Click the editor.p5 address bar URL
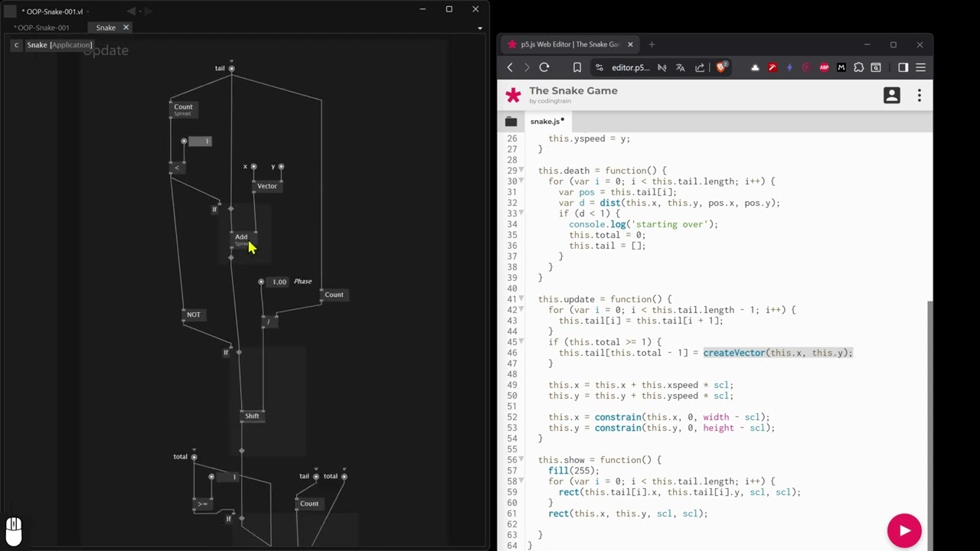This screenshot has height=551, width=980. [630, 67]
